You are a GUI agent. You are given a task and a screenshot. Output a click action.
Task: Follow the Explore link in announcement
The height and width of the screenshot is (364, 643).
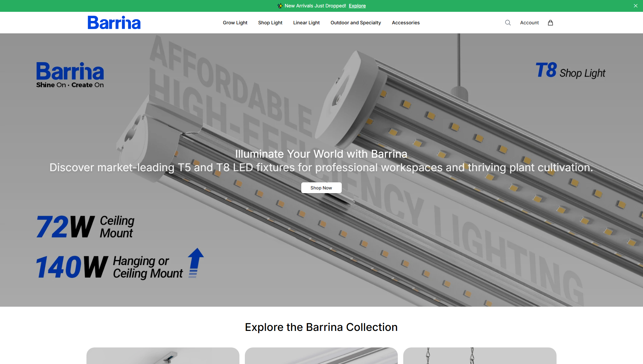pos(357,6)
